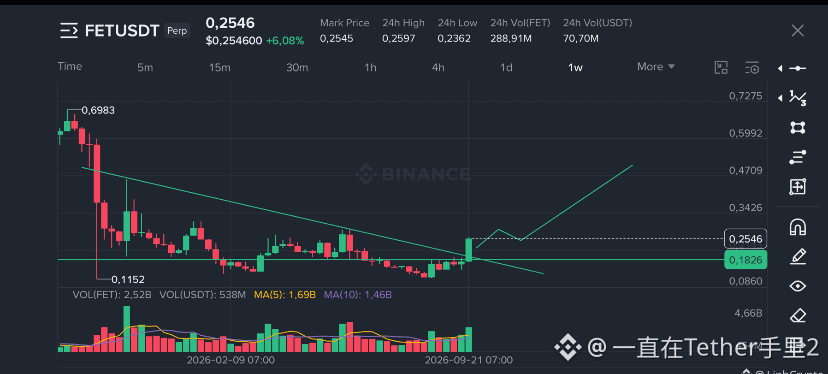
Task: Open the chart layout icon
Action: pos(721,68)
